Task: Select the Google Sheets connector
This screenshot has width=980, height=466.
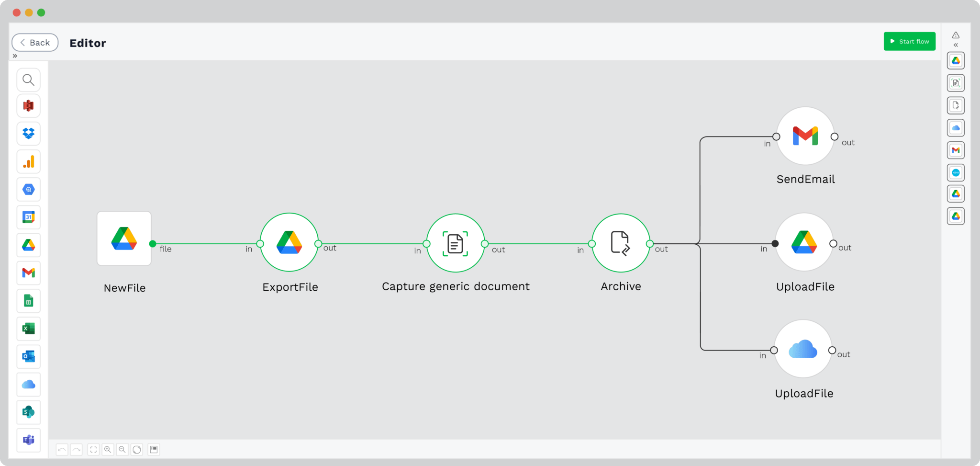Action: coord(28,300)
